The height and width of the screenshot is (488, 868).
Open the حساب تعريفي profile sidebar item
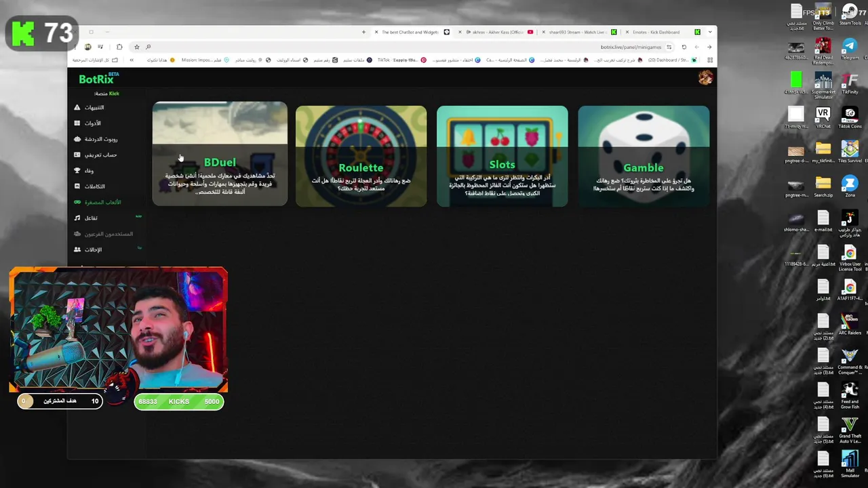coord(95,155)
